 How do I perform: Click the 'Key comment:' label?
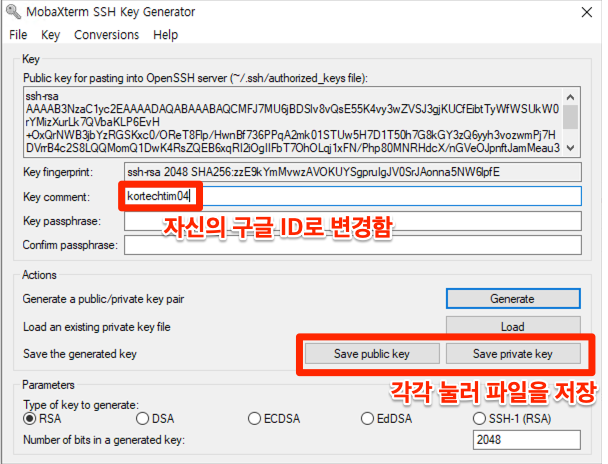(x=56, y=197)
